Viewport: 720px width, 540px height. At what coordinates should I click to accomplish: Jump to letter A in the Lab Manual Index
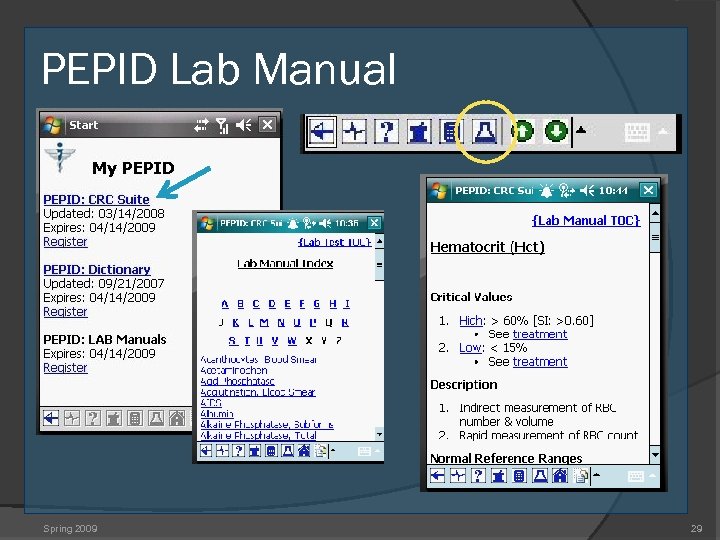point(225,304)
